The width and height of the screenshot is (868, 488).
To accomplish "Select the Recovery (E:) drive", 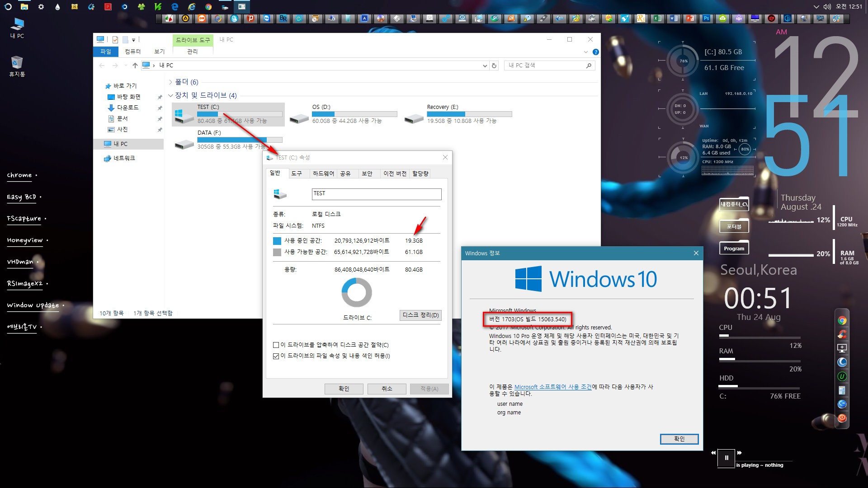I will (458, 114).
